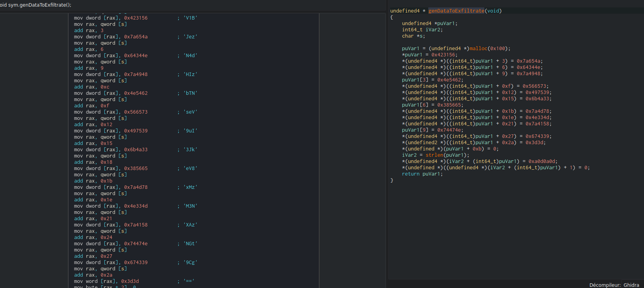Select 'int64_t iVar2;' declaration in decompiler

click(422, 30)
